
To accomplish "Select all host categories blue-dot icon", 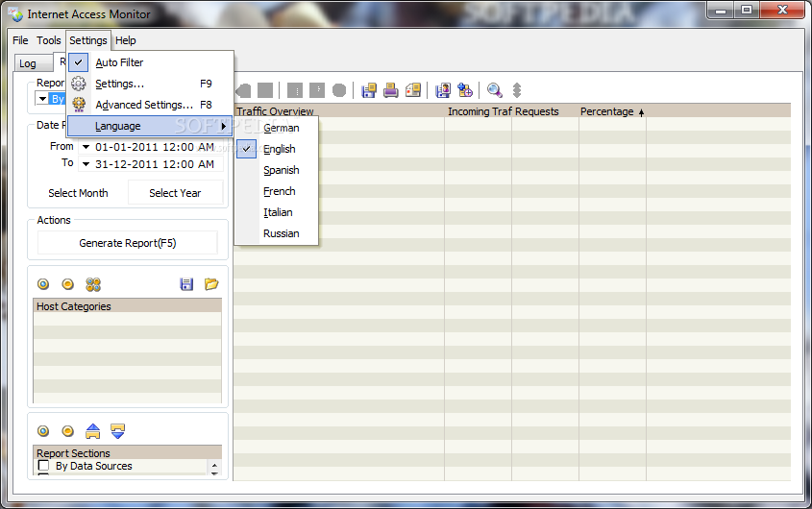I will pos(43,284).
